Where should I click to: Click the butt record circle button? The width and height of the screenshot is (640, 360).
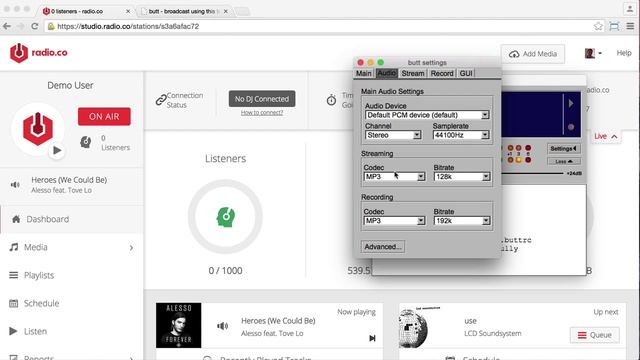click(x=571, y=127)
